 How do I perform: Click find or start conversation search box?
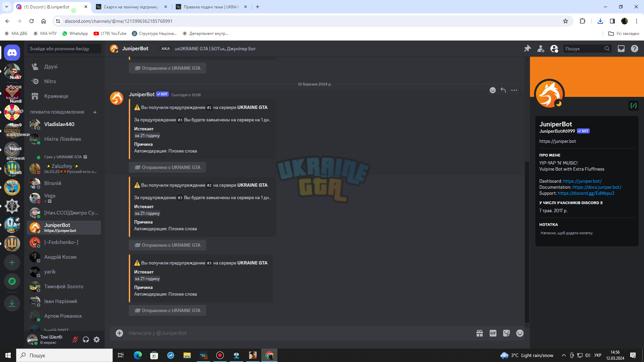click(64, 49)
